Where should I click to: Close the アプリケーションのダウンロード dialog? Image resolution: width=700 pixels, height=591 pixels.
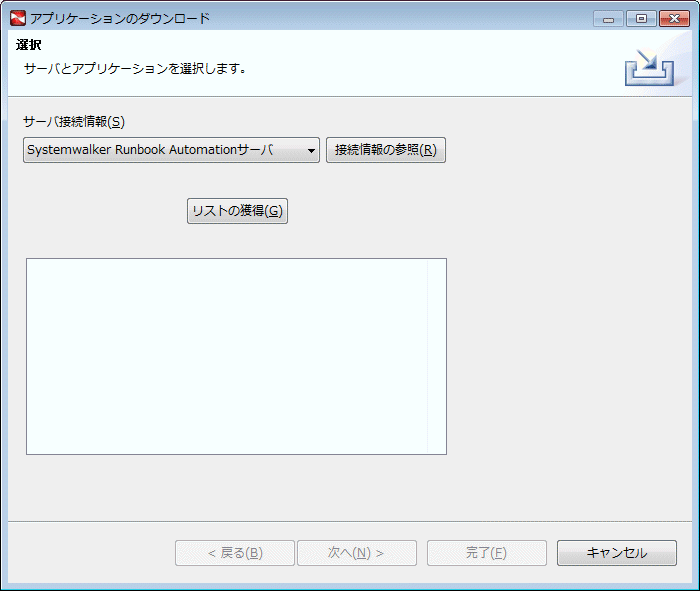674,19
